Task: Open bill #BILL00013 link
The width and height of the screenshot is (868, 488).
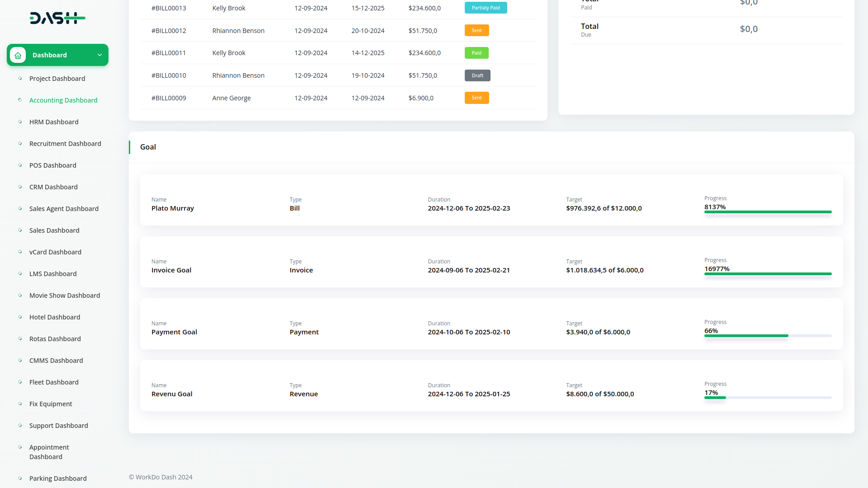Action: point(169,8)
